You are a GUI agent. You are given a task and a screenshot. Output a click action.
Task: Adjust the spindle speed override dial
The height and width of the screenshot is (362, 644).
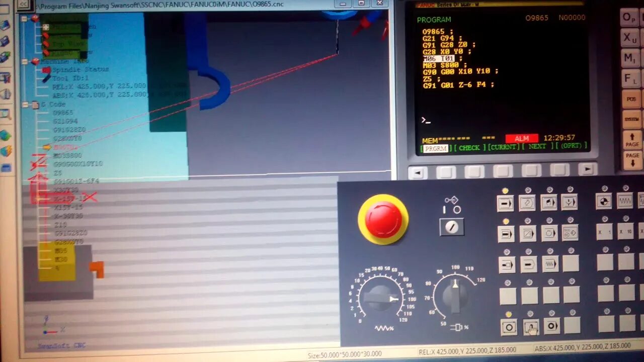coord(455,296)
